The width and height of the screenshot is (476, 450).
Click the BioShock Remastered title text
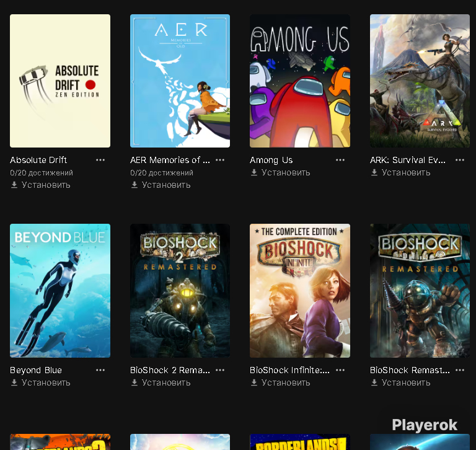point(410,370)
